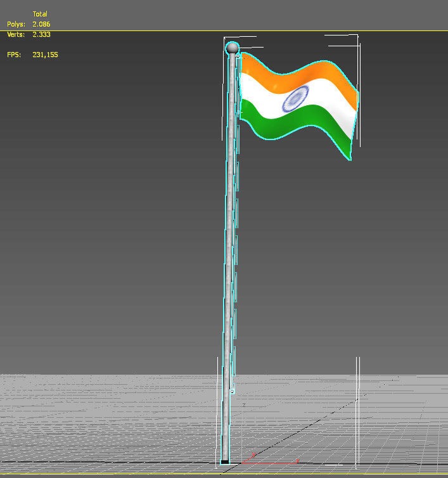Screen dimensions: 448x478
Task: Click the Verts count value 2.333
Action: pos(41,34)
